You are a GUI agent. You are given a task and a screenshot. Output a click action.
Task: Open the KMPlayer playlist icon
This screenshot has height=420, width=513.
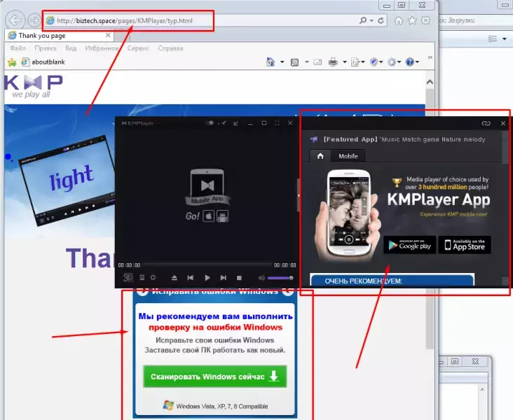click(x=142, y=277)
